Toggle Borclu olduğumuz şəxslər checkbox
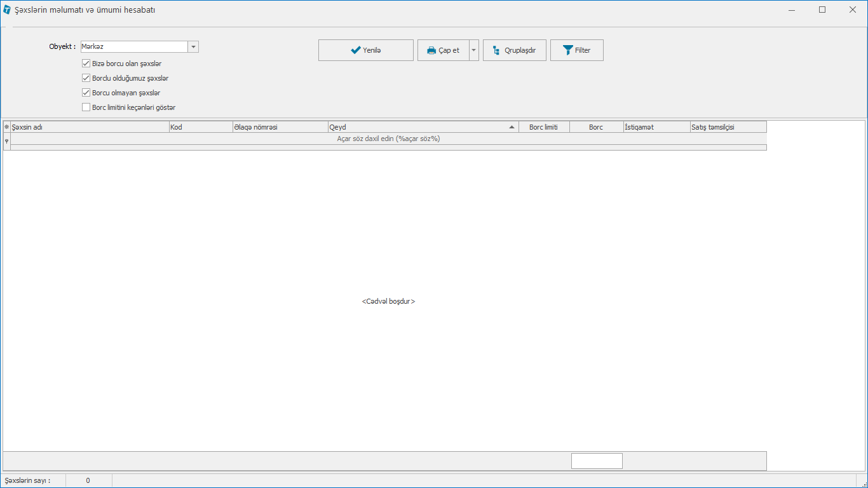The width and height of the screenshot is (868, 488). [86, 78]
